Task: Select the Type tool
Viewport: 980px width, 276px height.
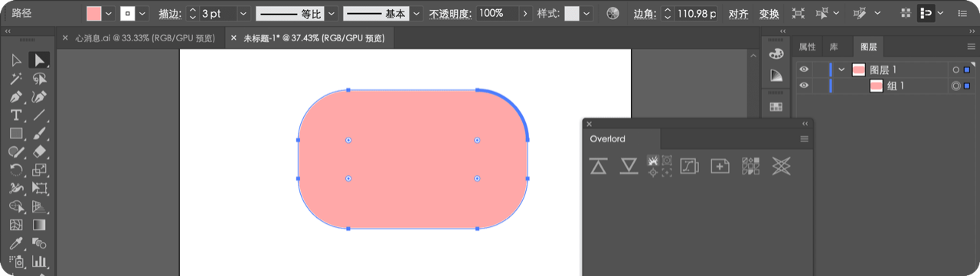Action: 16,115
